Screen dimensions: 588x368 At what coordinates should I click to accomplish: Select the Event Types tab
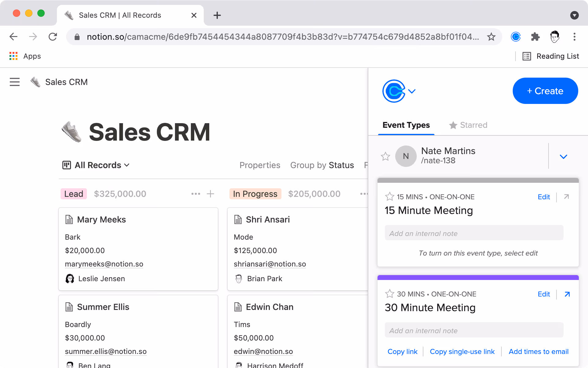coord(406,125)
